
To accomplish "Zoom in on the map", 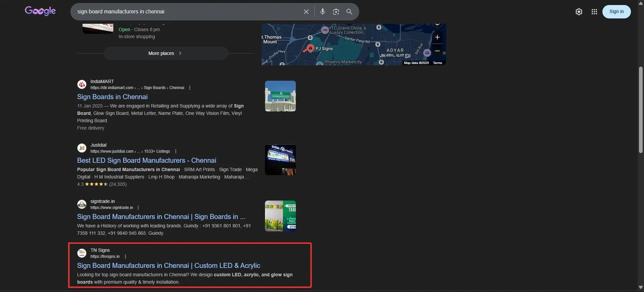I will click(x=437, y=37).
